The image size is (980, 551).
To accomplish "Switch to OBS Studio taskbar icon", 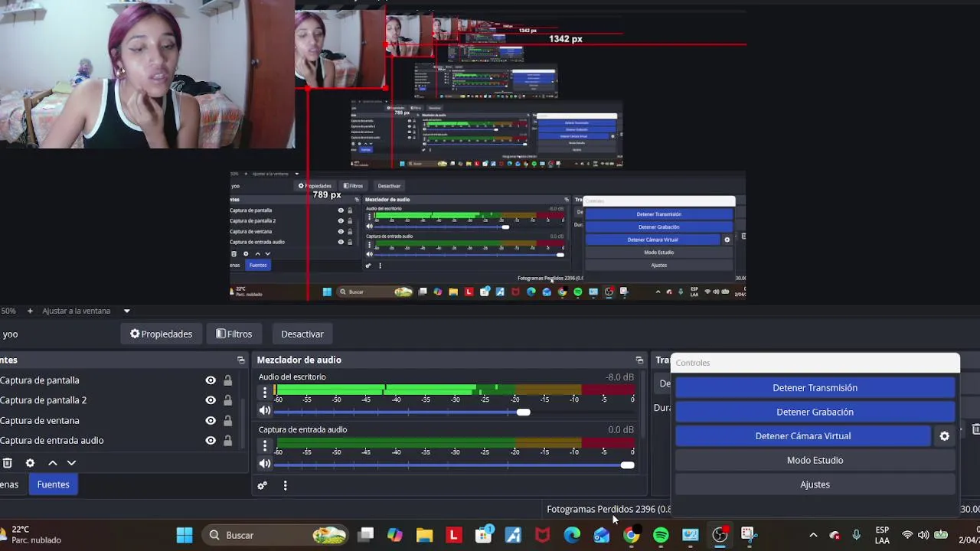I will pyautogui.click(x=720, y=535).
